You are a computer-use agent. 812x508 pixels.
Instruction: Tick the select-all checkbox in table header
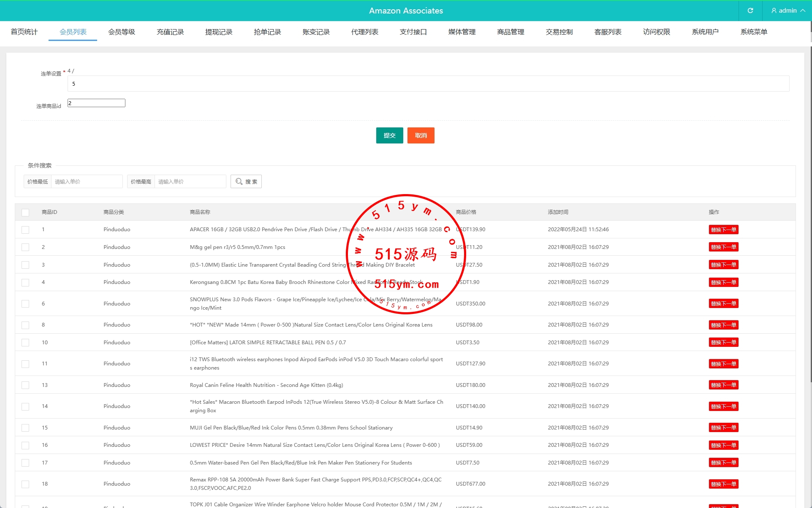tap(25, 212)
